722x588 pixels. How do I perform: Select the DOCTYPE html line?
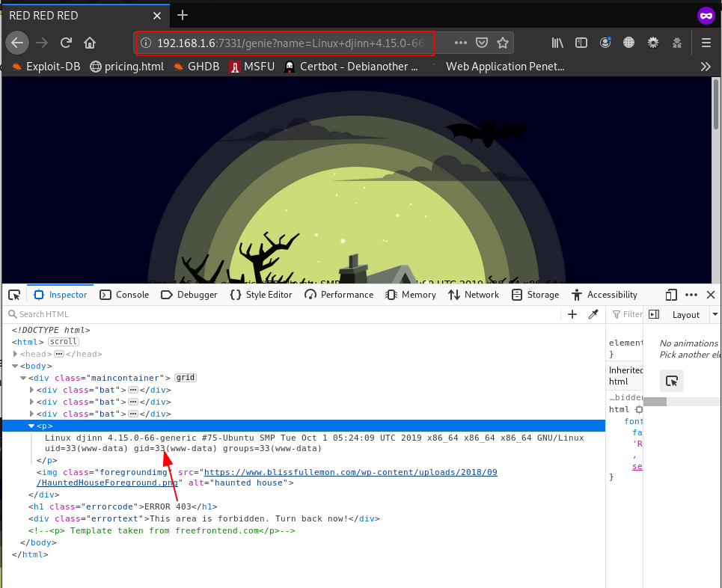coord(51,330)
